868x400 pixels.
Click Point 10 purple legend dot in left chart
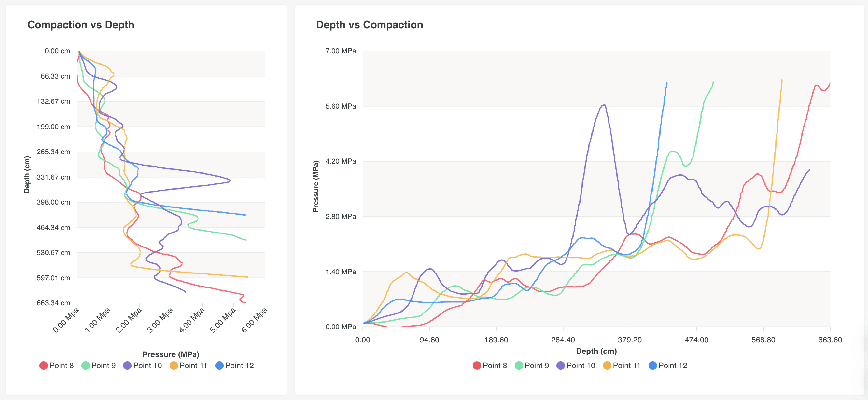[x=127, y=366]
